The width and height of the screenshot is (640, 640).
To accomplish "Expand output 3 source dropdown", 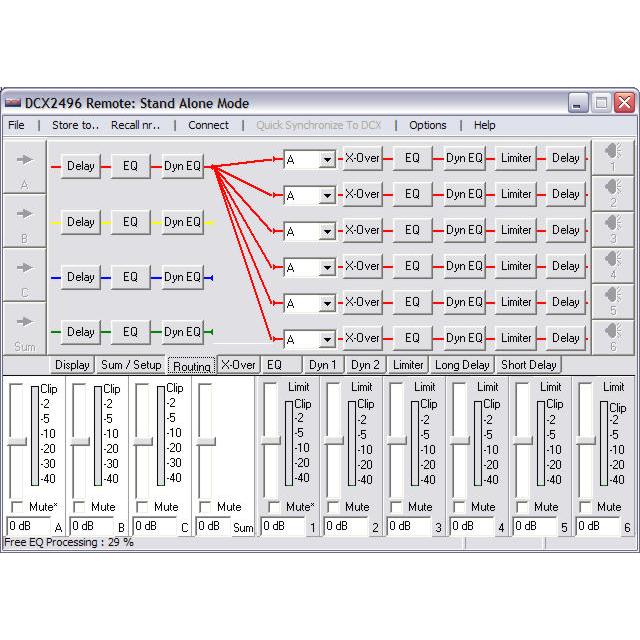I will tap(327, 231).
